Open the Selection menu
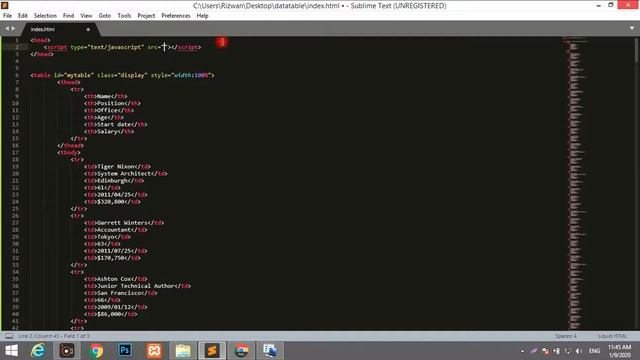The image size is (640, 360). [45, 16]
